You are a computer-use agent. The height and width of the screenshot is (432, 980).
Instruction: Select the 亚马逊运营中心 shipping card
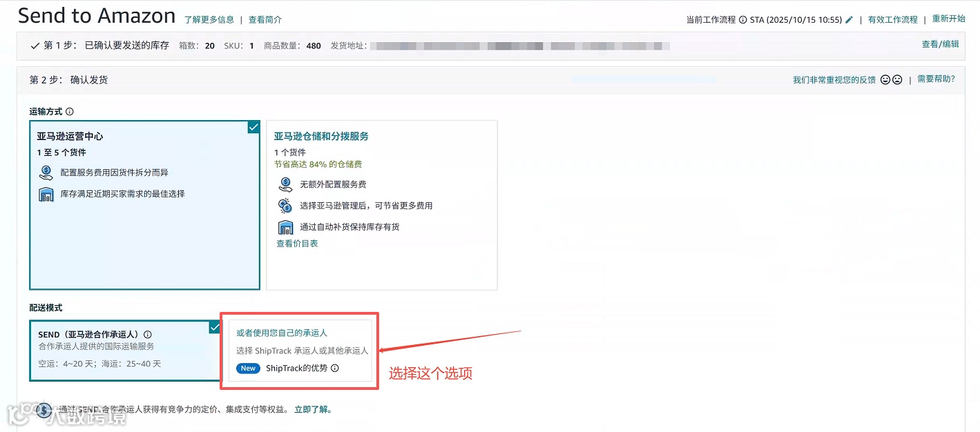144,205
